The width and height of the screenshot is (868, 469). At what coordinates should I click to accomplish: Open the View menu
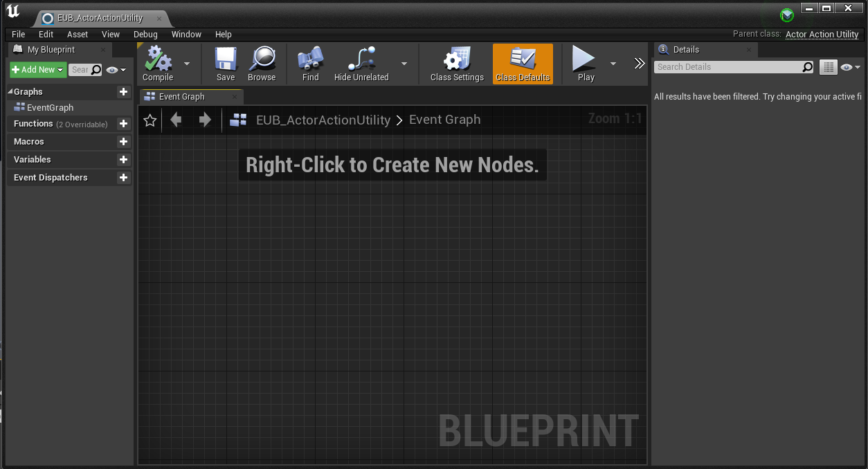[x=111, y=34]
